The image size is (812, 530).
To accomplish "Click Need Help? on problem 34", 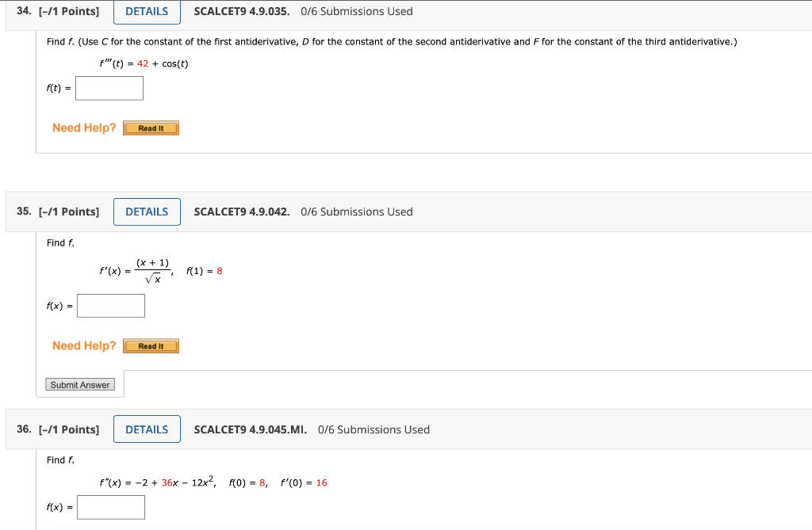I will pos(84,128).
